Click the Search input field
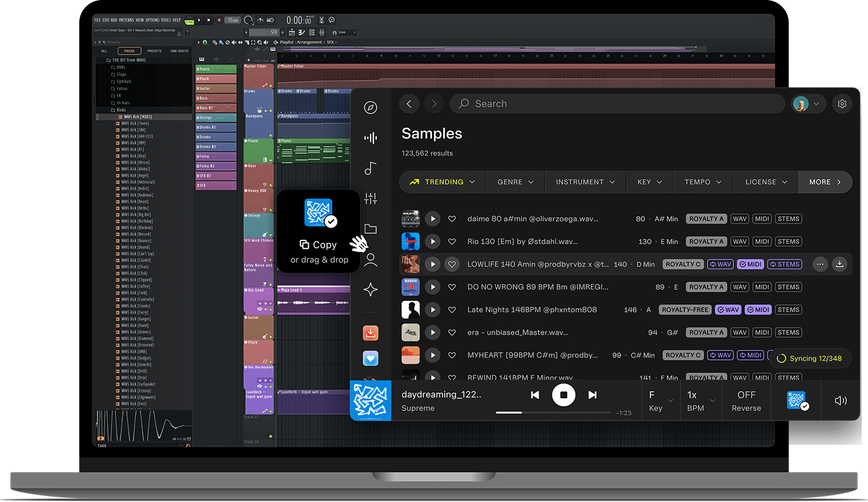Image resolution: width=868 pixels, height=502 pixels. pyautogui.click(x=617, y=104)
